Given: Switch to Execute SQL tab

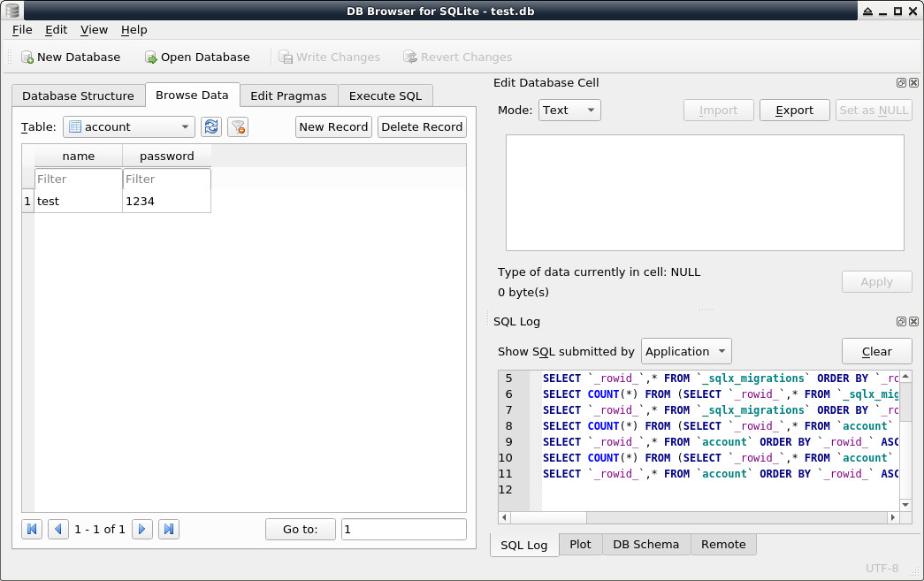Looking at the screenshot, I should point(386,96).
